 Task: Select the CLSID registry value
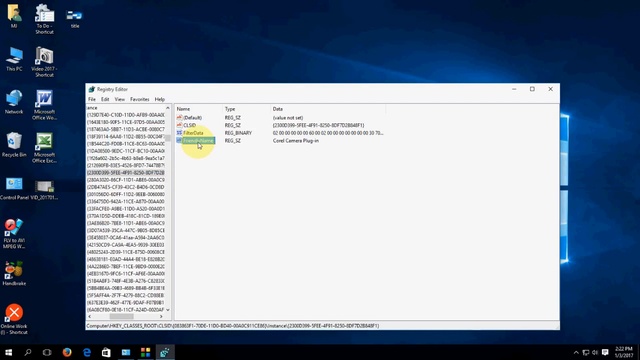click(189, 125)
